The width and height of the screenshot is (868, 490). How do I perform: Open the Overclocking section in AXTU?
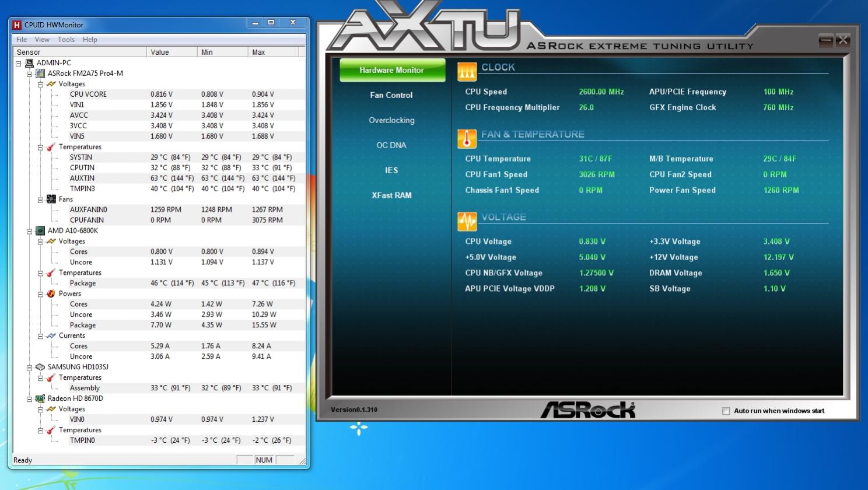coord(391,120)
